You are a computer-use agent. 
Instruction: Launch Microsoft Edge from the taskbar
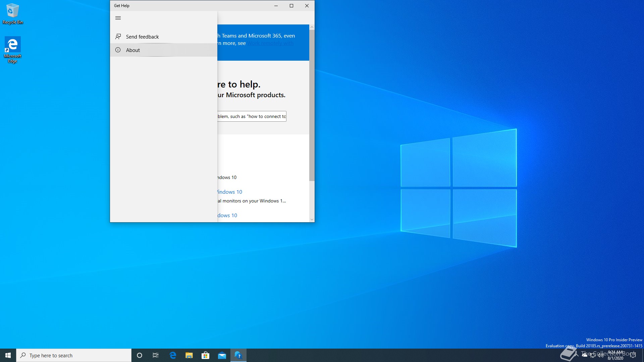click(173, 355)
